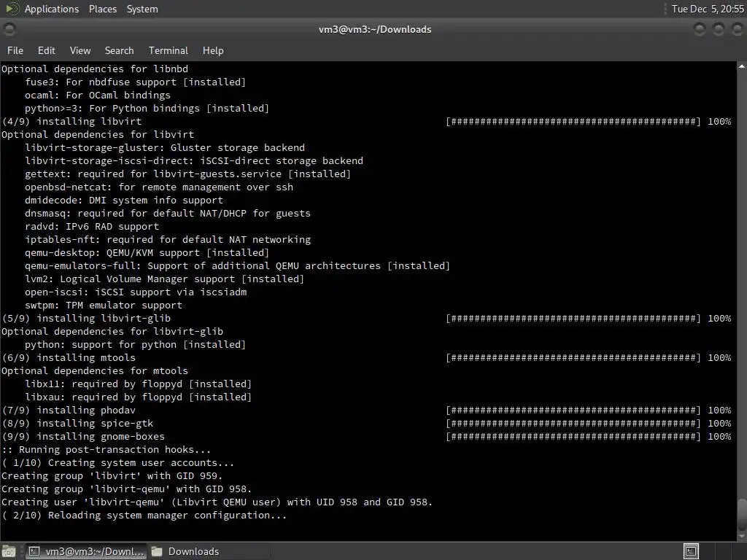Click 'lvm2: Logical Volume Manager support' line

[x=164, y=279]
